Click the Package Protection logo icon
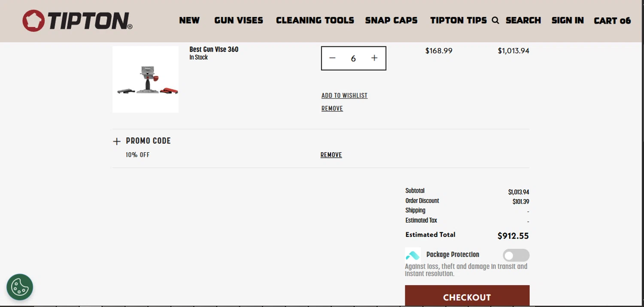 pos(413,255)
